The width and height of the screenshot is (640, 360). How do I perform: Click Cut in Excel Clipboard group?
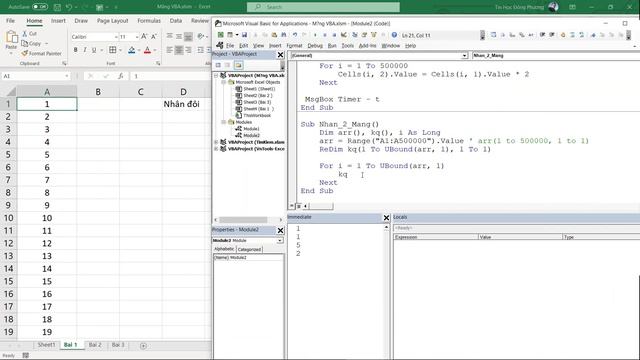coord(29,34)
